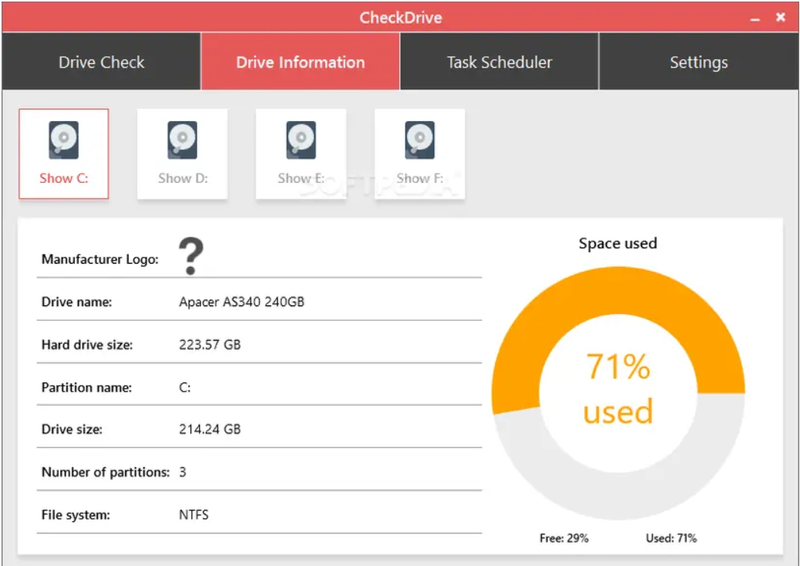Click the manufacturer logo question mark

(x=191, y=256)
